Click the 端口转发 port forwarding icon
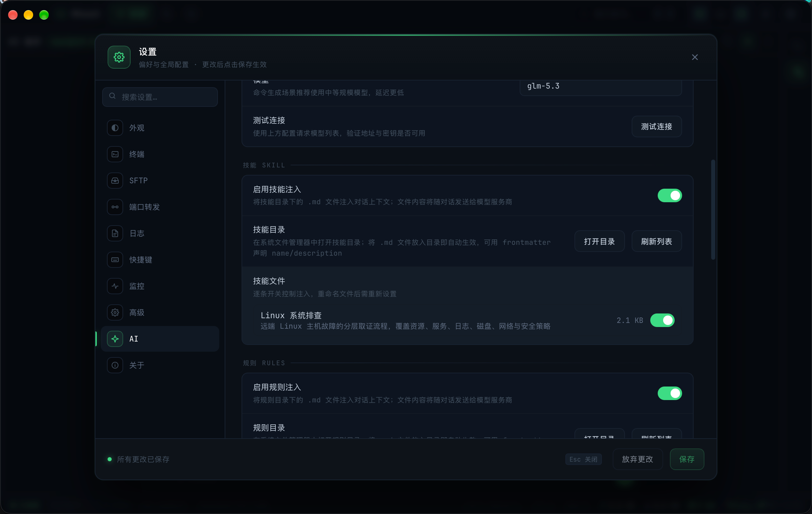This screenshot has height=514, width=812. 115,207
